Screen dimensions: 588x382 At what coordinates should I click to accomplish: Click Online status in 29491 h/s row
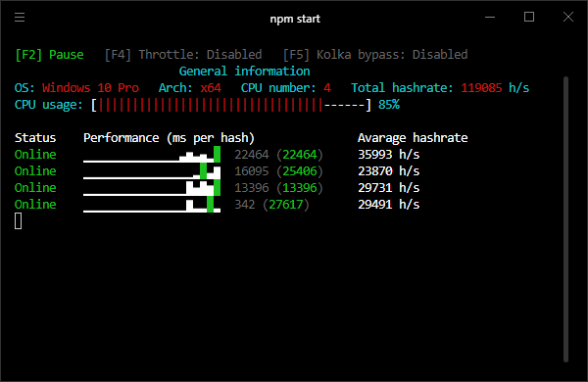pyautogui.click(x=35, y=205)
